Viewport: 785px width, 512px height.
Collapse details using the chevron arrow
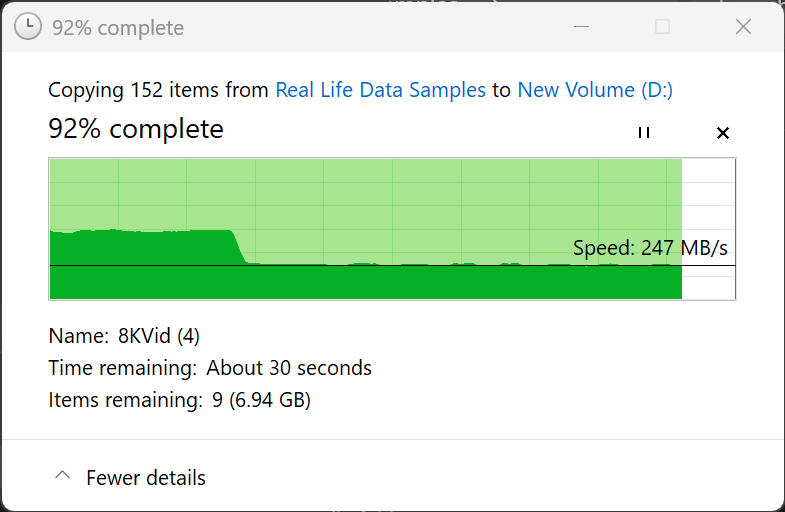63,477
